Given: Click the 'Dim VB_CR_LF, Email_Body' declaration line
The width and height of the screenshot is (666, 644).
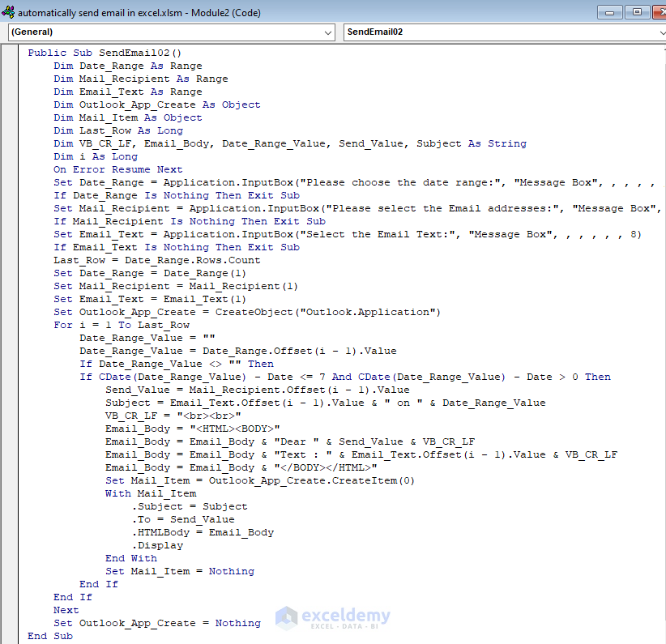Looking at the screenshot, I should tap(290, 143).
